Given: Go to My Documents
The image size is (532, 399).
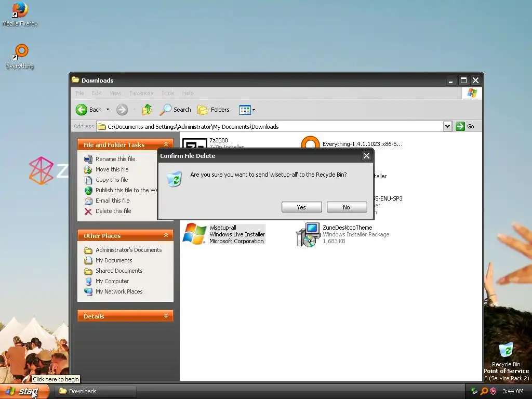Looking at the screenshot, I should coord(114,261).
